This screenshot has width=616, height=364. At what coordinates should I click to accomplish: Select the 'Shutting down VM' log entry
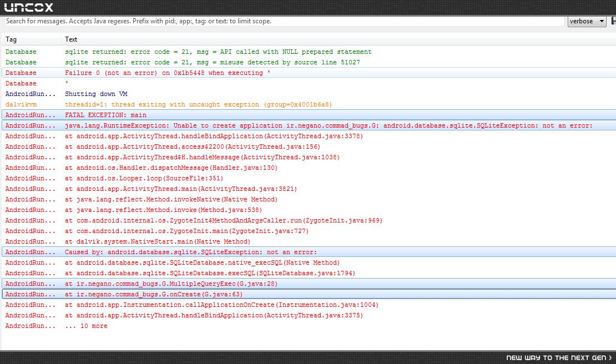(309, 94)
